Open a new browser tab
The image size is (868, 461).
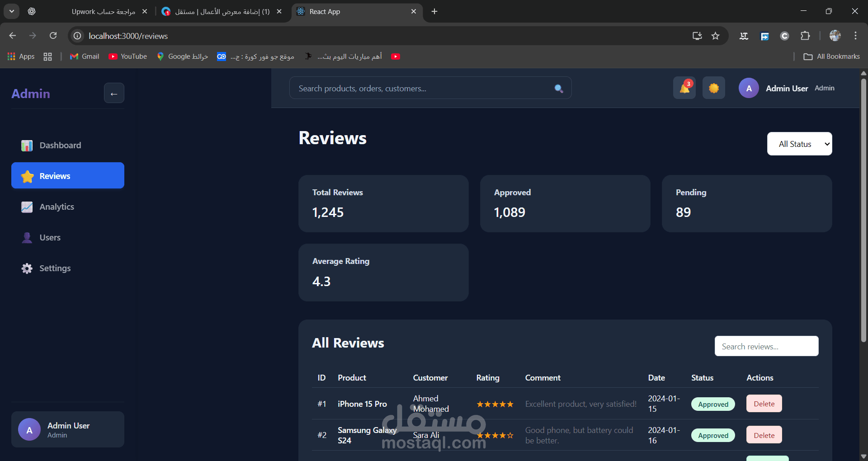434,11
